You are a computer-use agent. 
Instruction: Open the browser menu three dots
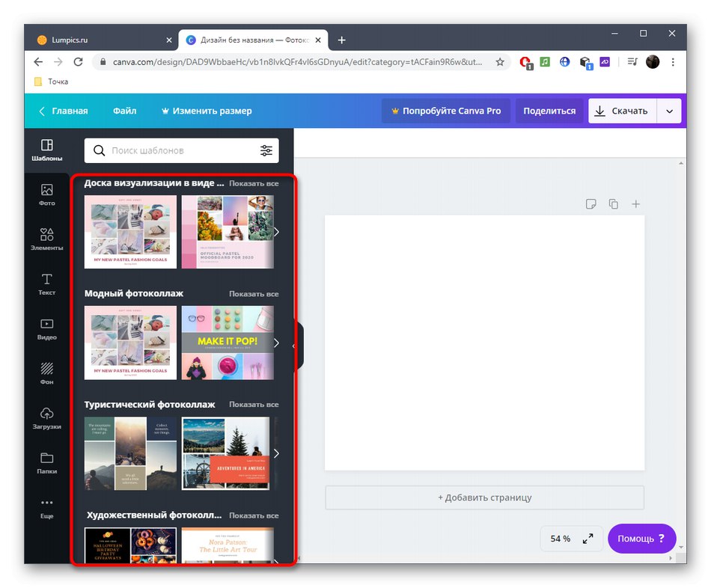pyautogui.click(x=673, y=62)
